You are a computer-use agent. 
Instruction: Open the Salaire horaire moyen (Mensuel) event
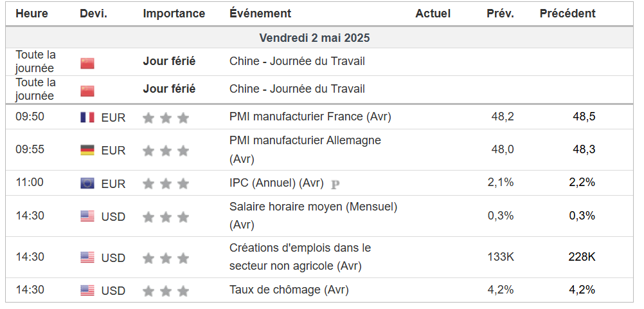[313, 207]
